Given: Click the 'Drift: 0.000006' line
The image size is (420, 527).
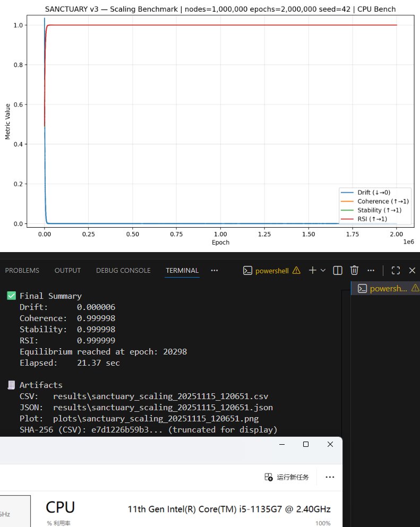Looking at the screenshot, I should coord(67,307).
